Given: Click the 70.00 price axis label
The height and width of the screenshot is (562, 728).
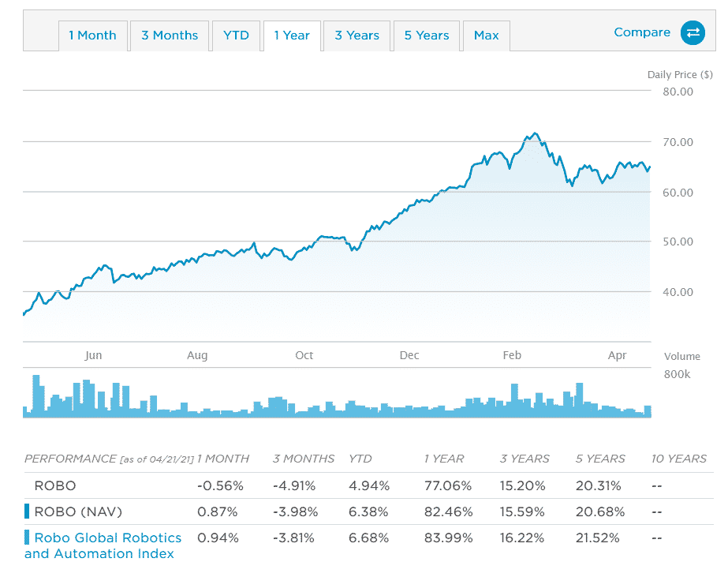Looking at the screenshot, I should [x=678, y=142].
